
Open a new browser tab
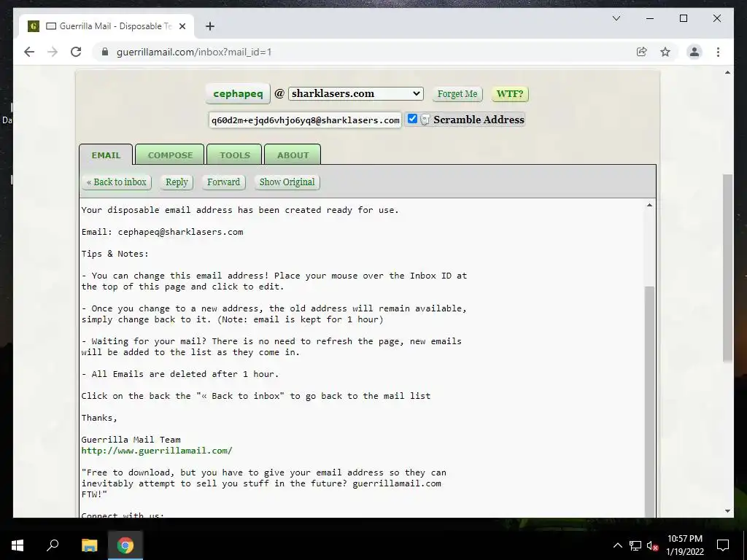tap(210, 26)
